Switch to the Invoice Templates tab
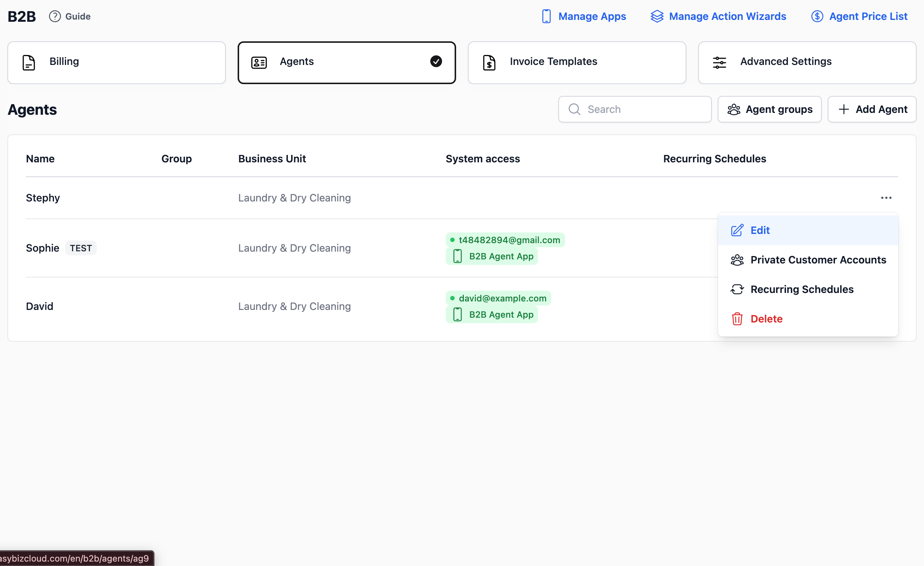 pos(577,63)
